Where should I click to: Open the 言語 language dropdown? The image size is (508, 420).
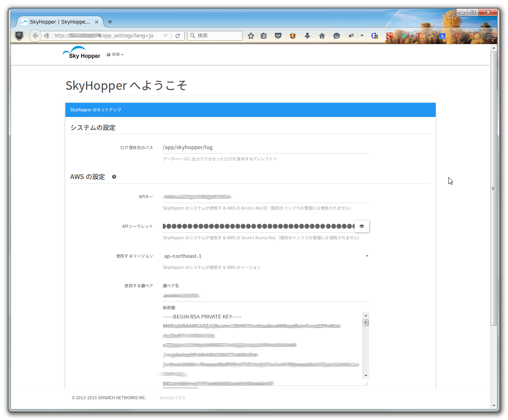coord(115,54)
